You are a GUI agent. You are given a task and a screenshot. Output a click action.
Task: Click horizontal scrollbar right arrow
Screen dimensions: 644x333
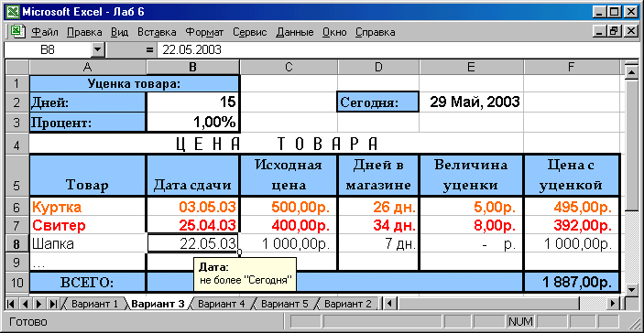(613, 305)
